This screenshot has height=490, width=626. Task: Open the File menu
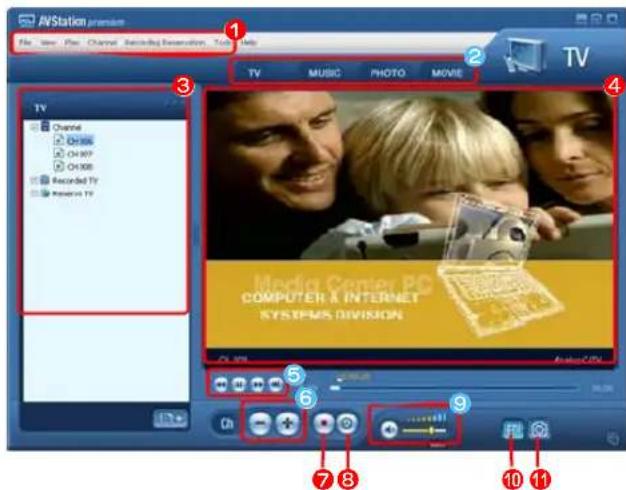coord(25,42)
